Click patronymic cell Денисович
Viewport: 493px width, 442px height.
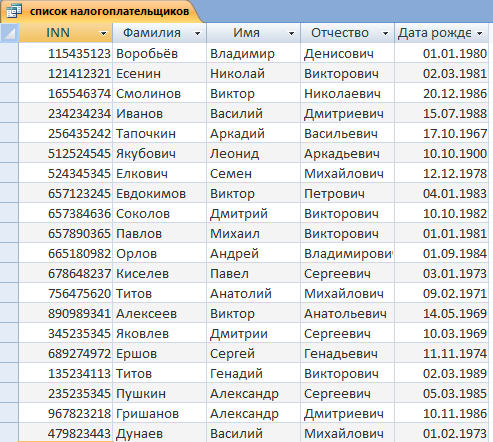(348, 53)
